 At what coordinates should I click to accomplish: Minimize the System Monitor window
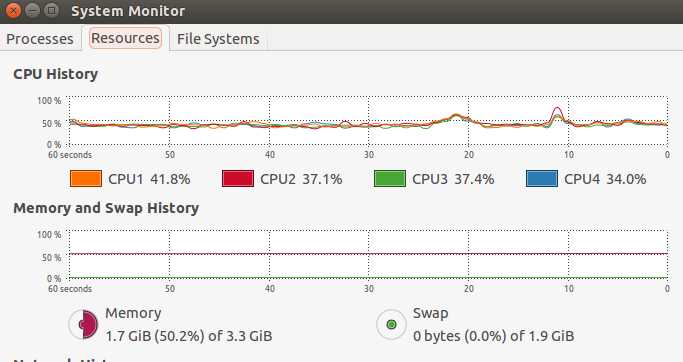tap(33, 10)
